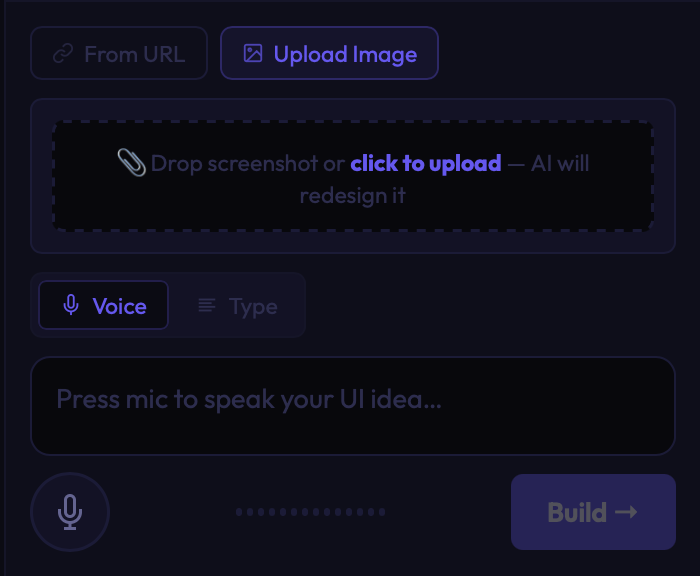
Task: Click the chain link icon beside From URL
Action: tap(63, 54)
